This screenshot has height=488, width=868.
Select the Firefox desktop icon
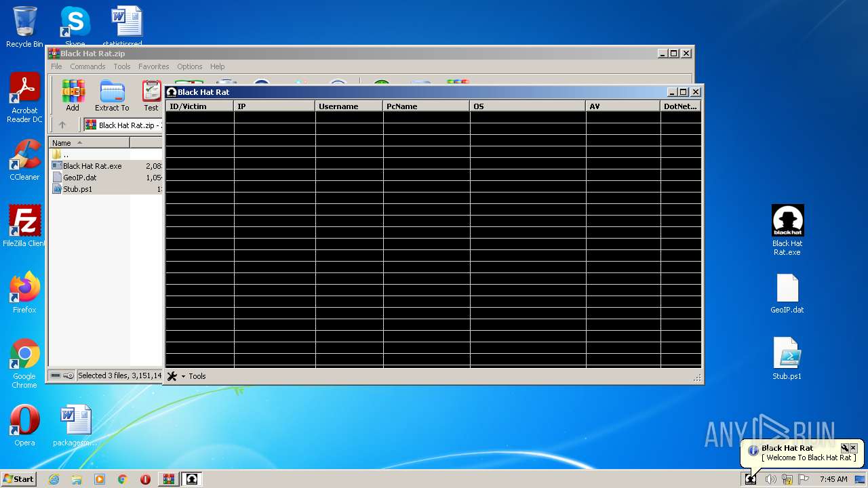point(24,293)
